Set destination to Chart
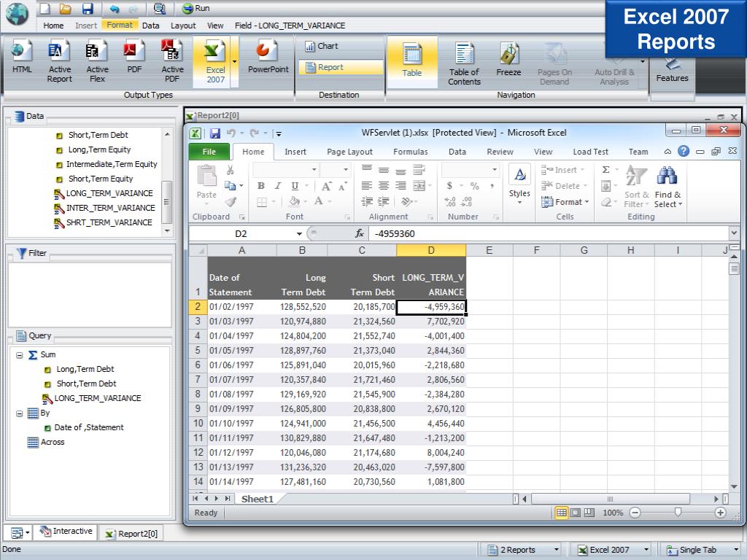 pyautogui.click(x=322, y=46)
